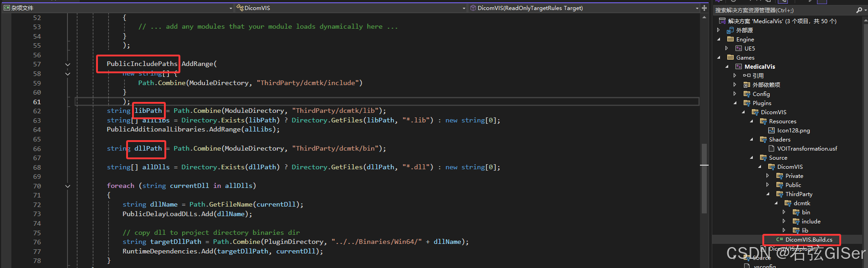
Task: Click the C# icon of DicomVIS.Build.cs
Action: tap(779, 239)
